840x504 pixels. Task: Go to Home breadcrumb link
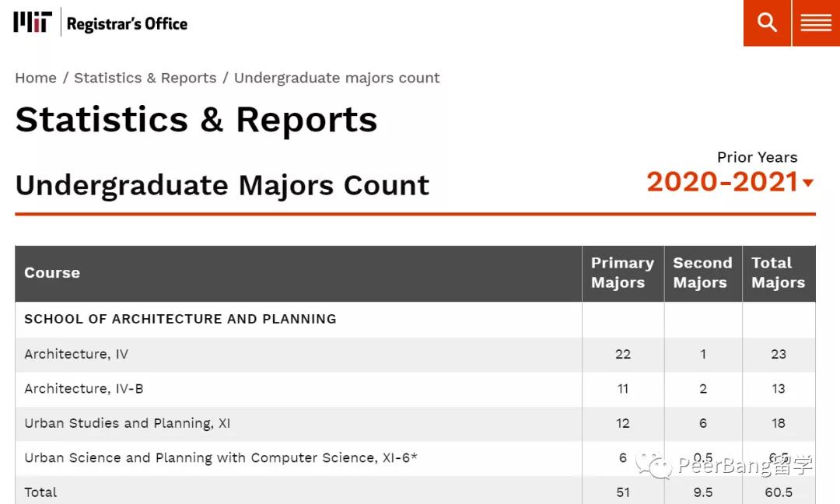click(36, 78)
